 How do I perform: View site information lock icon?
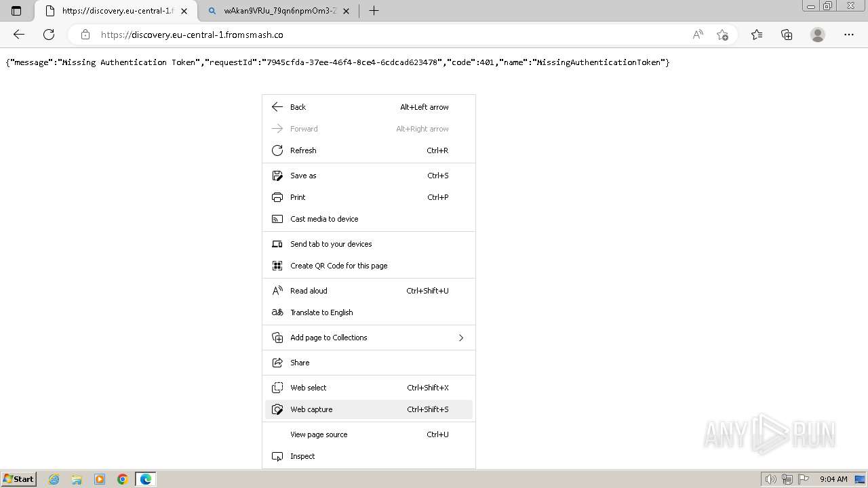pos(85,35)
